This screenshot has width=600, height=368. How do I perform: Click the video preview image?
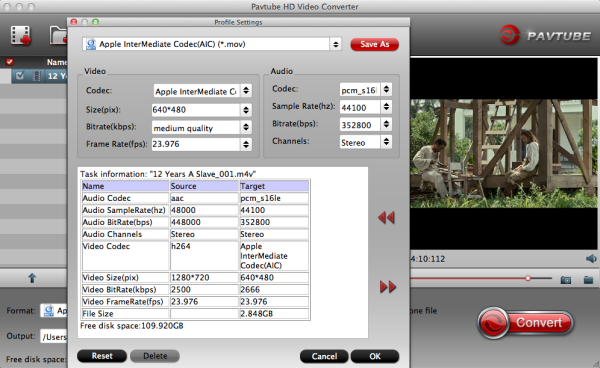coord(503,154)
